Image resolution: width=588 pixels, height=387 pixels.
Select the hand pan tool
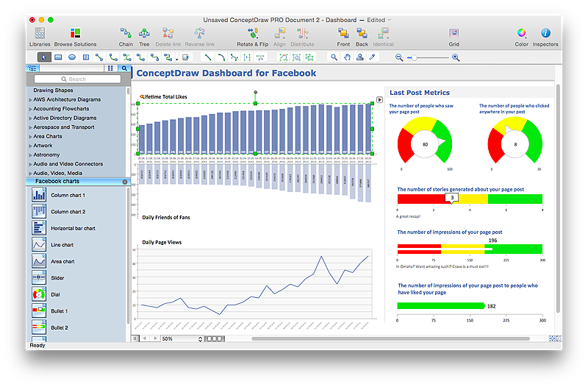(x=347, y=57)
